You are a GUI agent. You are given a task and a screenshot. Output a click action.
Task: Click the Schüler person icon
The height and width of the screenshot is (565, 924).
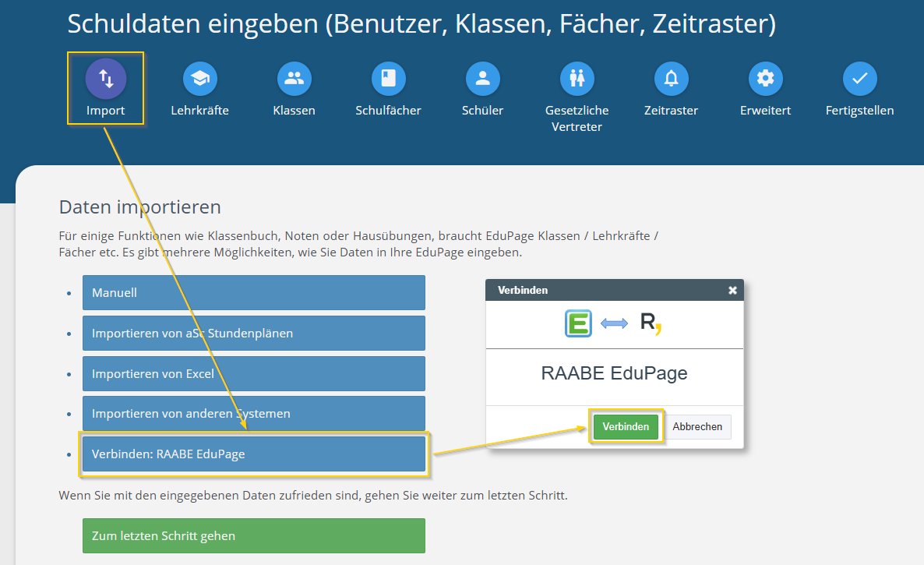point(482,79)
